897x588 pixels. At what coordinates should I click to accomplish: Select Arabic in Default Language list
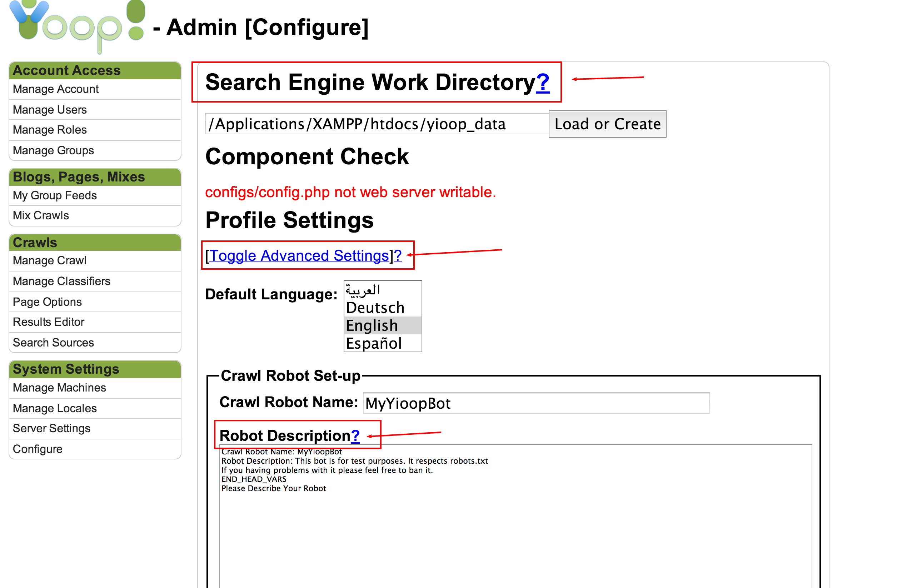(383, 289)
